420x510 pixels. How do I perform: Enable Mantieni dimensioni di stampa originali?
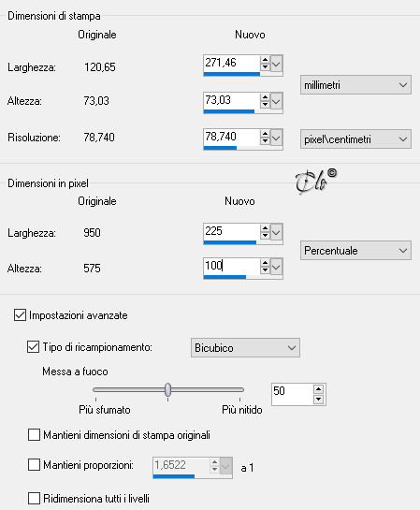pos(34,434)
